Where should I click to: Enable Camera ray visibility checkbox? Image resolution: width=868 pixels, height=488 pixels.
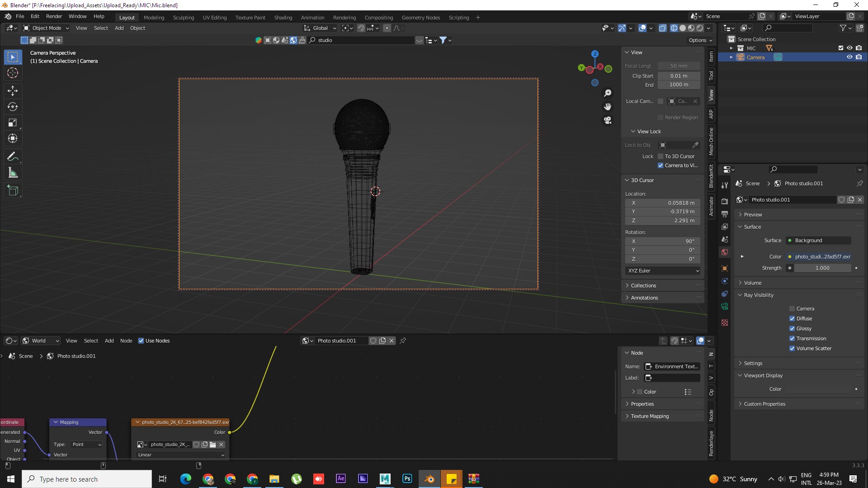click(792, 309)
